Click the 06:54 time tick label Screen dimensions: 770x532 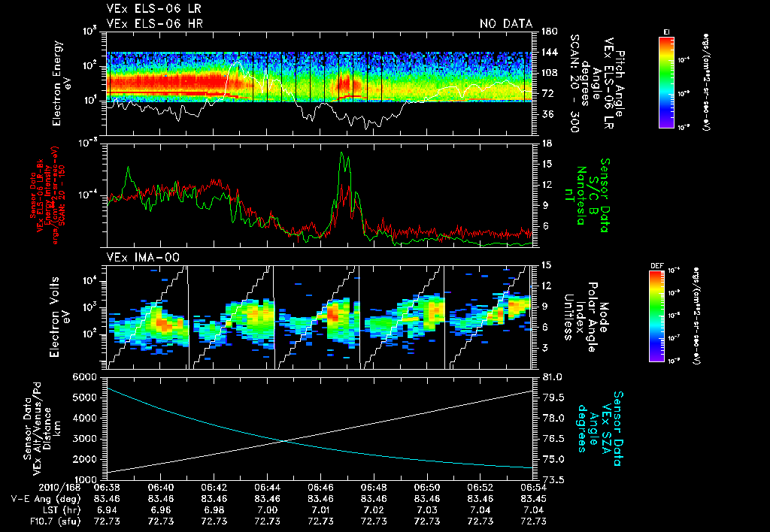pyautogui.click(x=534, y=488)
